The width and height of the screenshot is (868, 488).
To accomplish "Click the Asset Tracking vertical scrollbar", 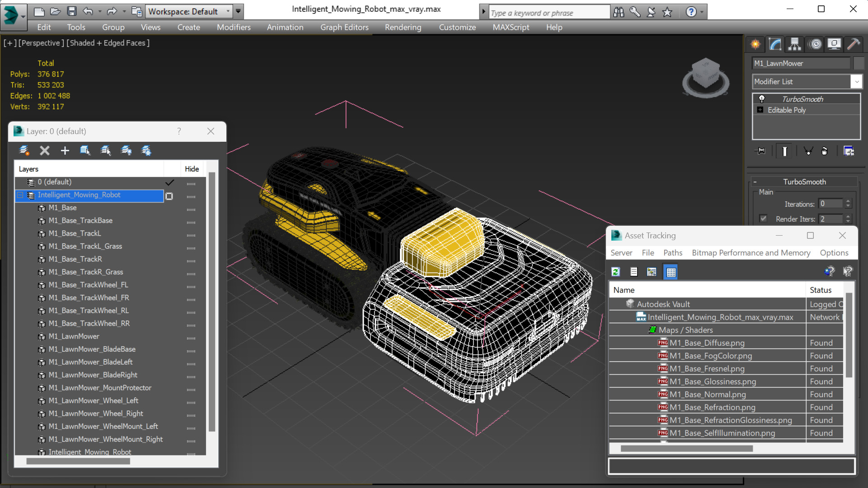I will [849, 335].
